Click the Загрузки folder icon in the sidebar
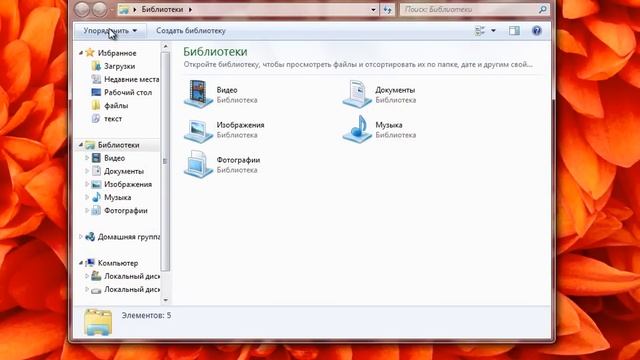This screenshot has width=640, height=360. point(96,66)
